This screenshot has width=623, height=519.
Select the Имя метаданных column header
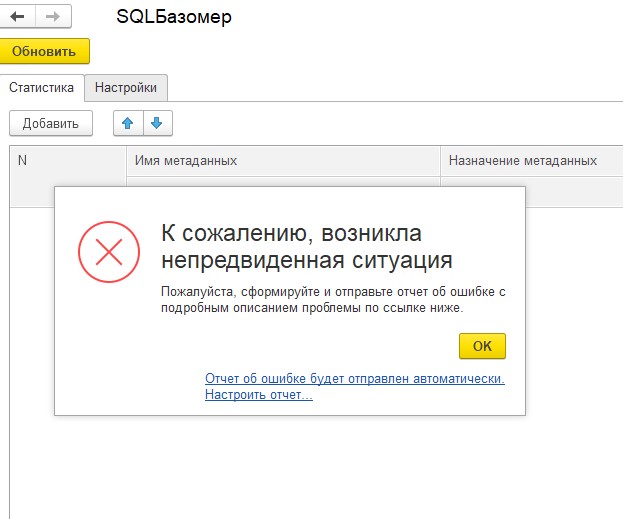(x=283, y=161)
